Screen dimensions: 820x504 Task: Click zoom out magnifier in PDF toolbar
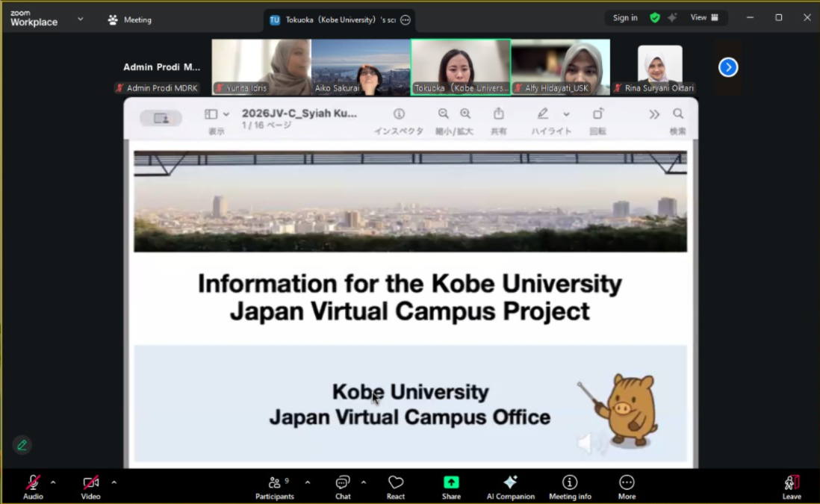444,114
